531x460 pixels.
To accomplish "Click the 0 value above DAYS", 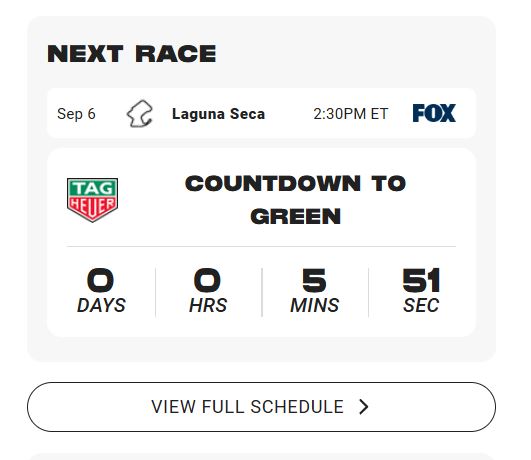I will [100, 280].
